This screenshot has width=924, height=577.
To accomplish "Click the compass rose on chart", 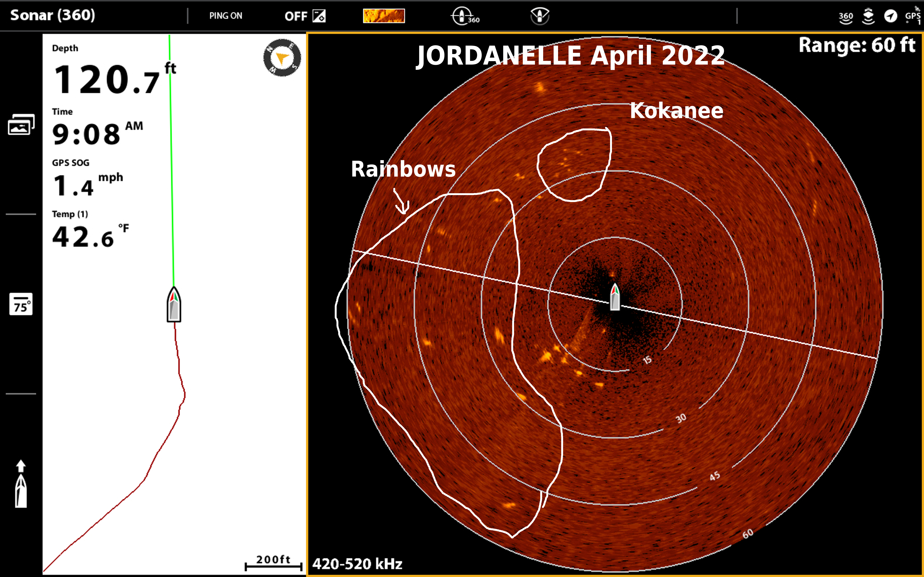I will point(282,58).
